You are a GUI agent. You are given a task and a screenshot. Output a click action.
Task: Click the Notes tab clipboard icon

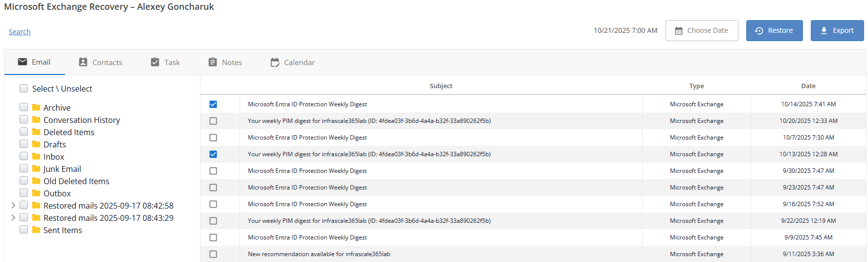click(213, 62)
